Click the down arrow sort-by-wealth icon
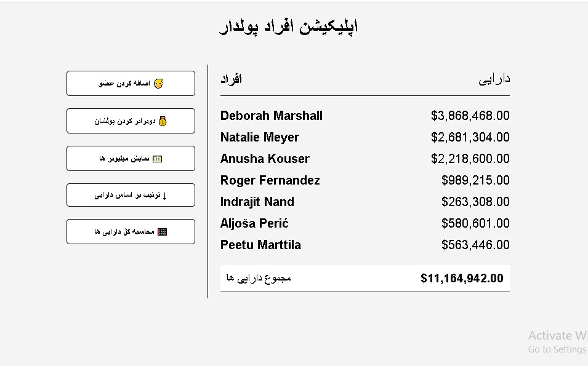The width and height of the screenshot is (588, 366). pyautogui.click(x=164, y=196)
